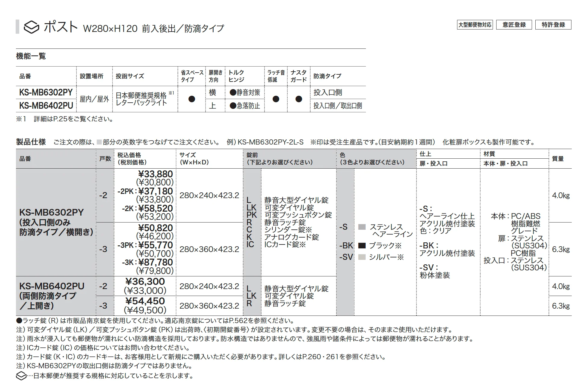This screenshot has width=588, height=389.
Task: Click the 屋内/屋外 installation location cell
Action: tap(94, 99)
